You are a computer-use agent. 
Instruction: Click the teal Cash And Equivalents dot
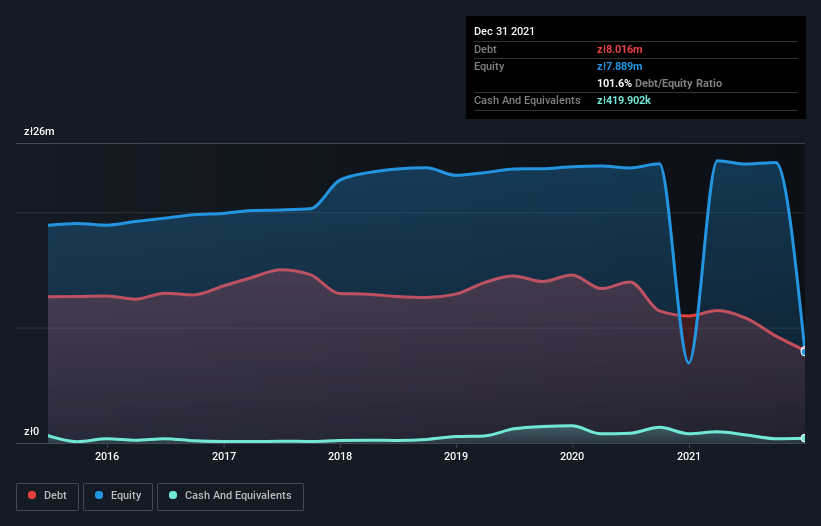pyautogui.click(x=173, y=495)
